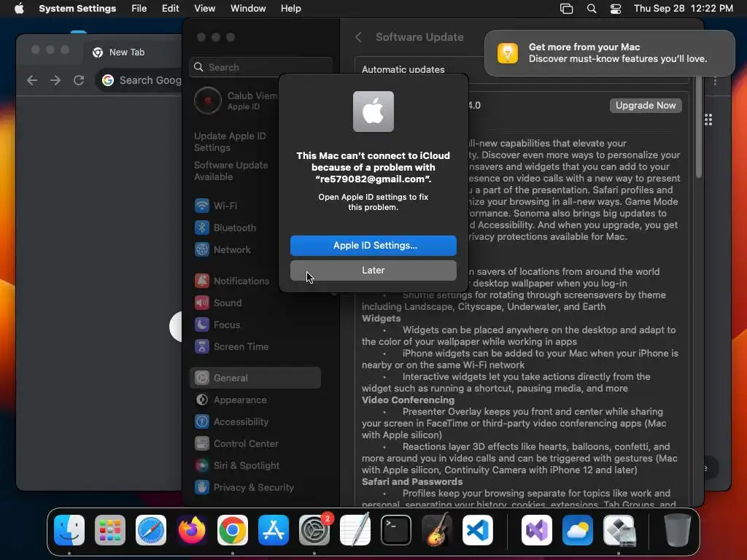Image resolution: width=747 pixels, height=560 pixels.
Task: Click the System Settings search field
Action: pyautogui.click(x=260, y=67)
